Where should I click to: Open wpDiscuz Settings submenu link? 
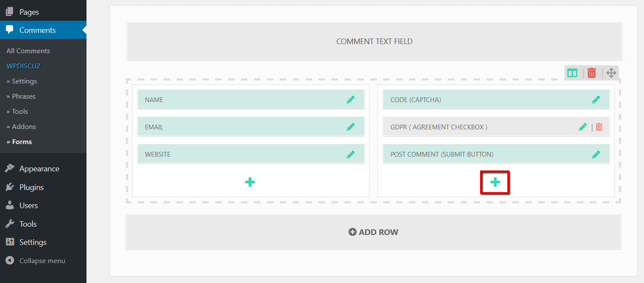click(x=24, y=81)
